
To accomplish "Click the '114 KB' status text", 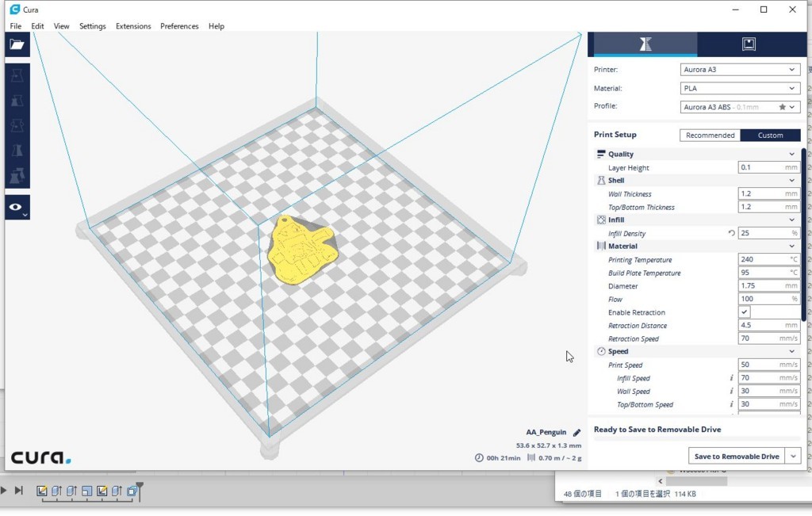I will tap(684, 494).
